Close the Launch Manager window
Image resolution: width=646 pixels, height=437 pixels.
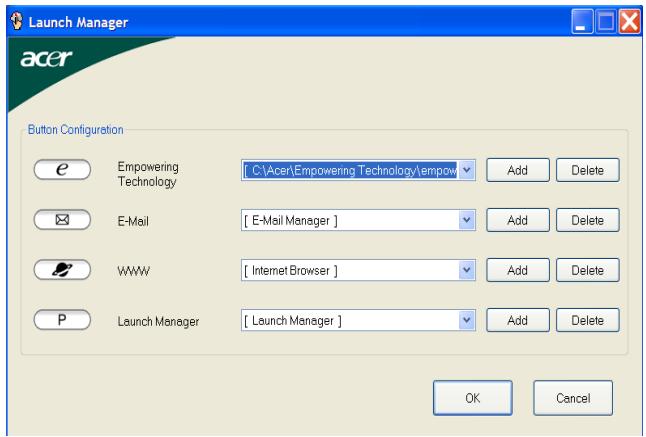coord(630,21)
